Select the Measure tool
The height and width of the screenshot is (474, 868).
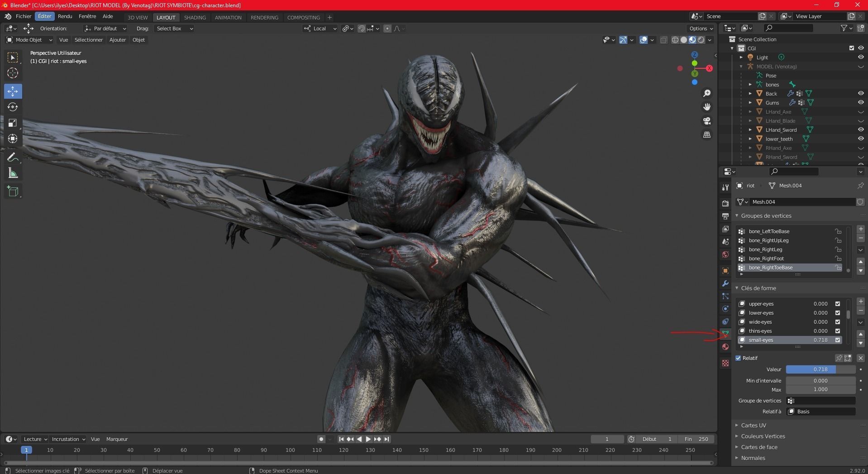13,173
